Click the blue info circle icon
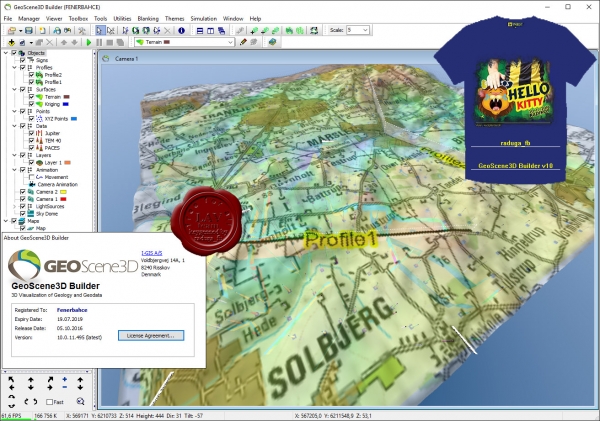Screen dimensions: 600x421 point(181,31)
